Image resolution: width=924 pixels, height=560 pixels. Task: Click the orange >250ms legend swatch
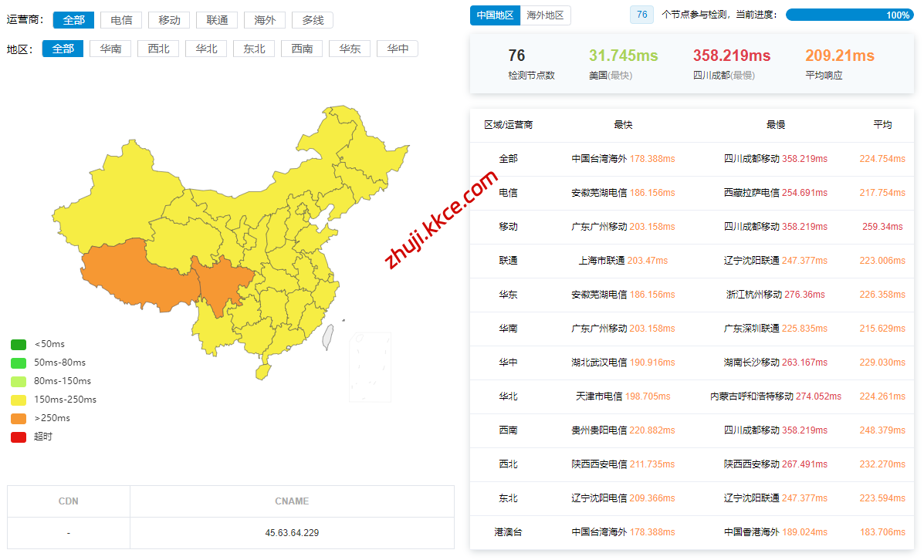(x=19, y=418)
